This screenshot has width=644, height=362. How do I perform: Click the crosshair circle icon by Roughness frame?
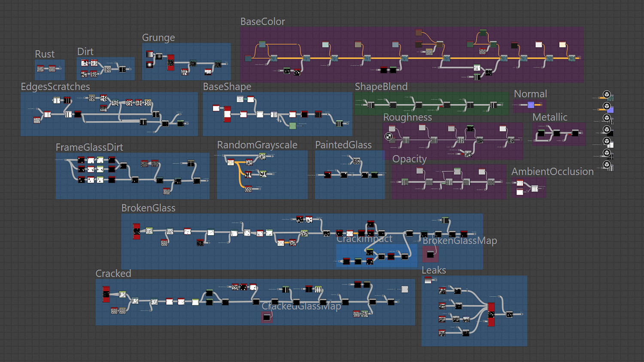coord(389,136)
